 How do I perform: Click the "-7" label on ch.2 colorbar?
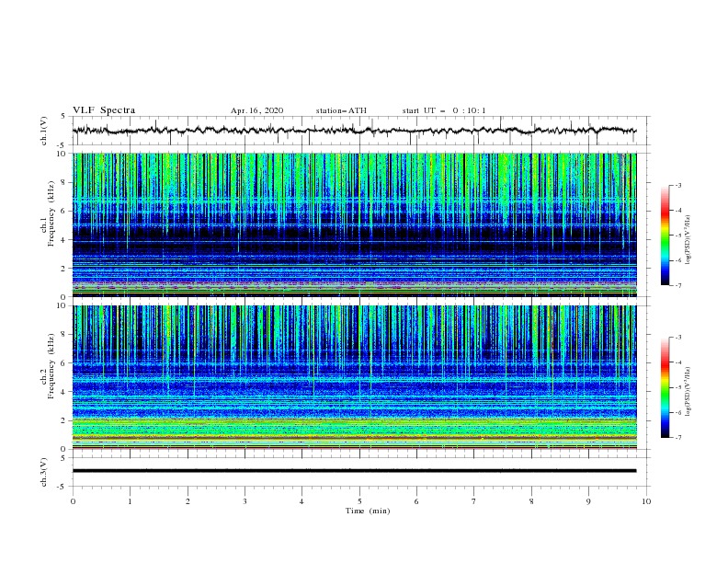pyautogui.click(x=677, y=438)
